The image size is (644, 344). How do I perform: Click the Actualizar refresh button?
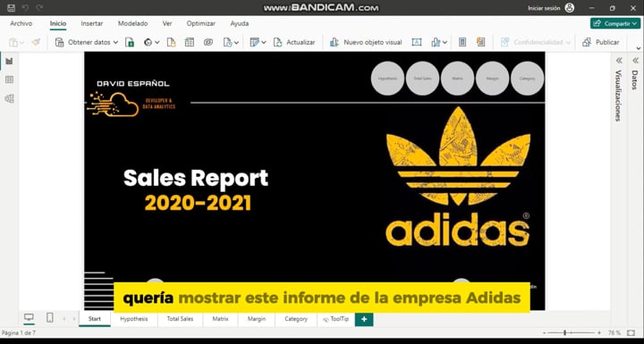(x=294, y=42)
